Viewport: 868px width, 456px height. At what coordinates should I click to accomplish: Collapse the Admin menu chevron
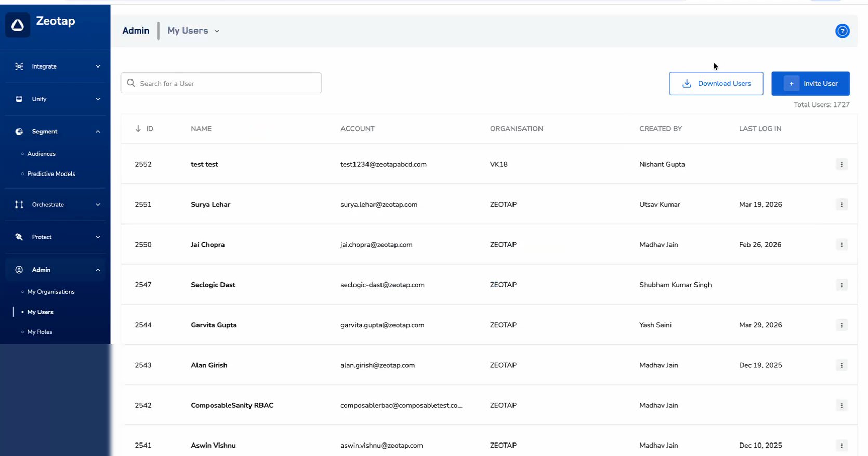click(98, 270)
